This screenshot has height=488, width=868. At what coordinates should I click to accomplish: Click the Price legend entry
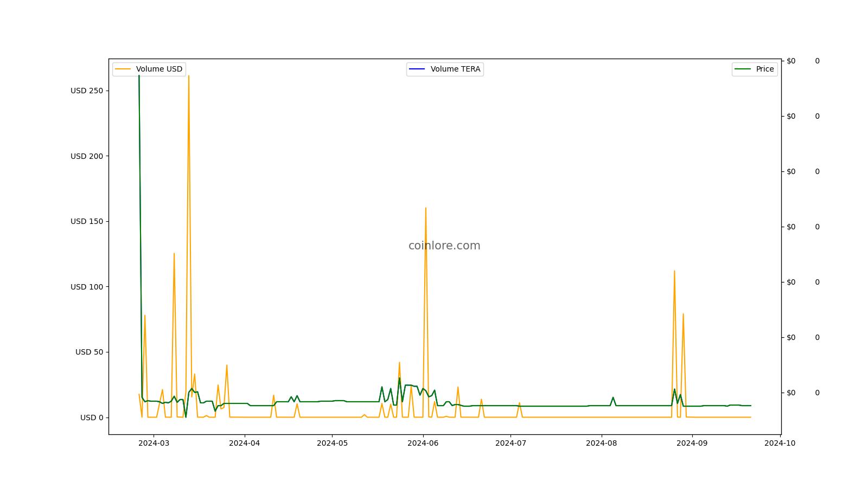[755, 69]
